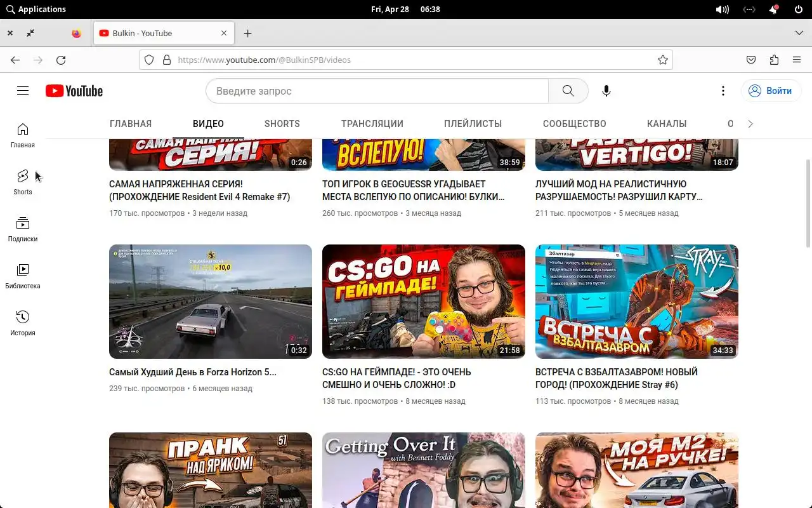Click the search magnifier button
The height and width of the screenshot is (508, 812).
tap(568, 91)
